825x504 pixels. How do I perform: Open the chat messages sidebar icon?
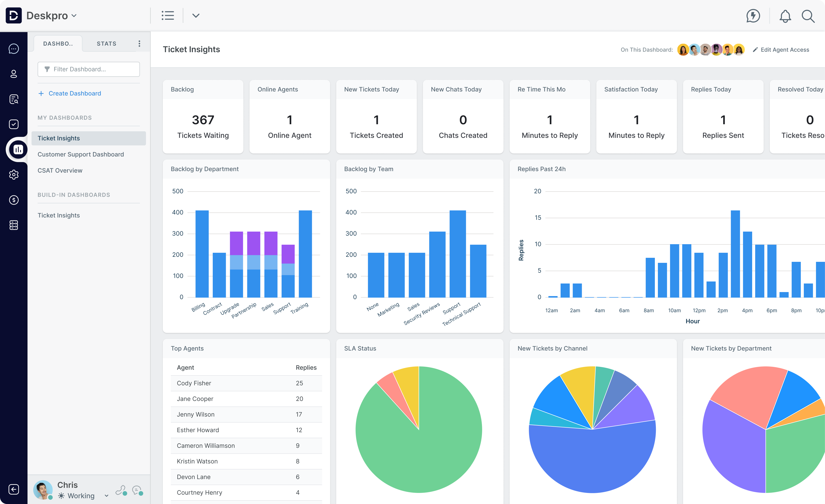[x=14, y=49]
